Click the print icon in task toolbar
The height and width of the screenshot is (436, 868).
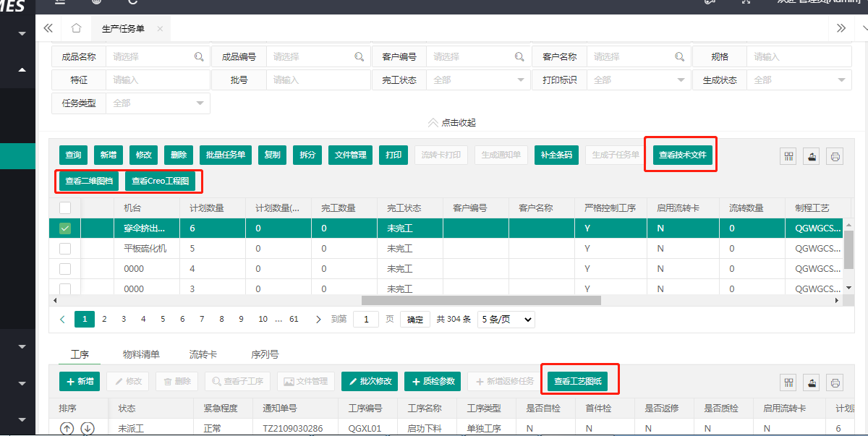click(835, 157)
